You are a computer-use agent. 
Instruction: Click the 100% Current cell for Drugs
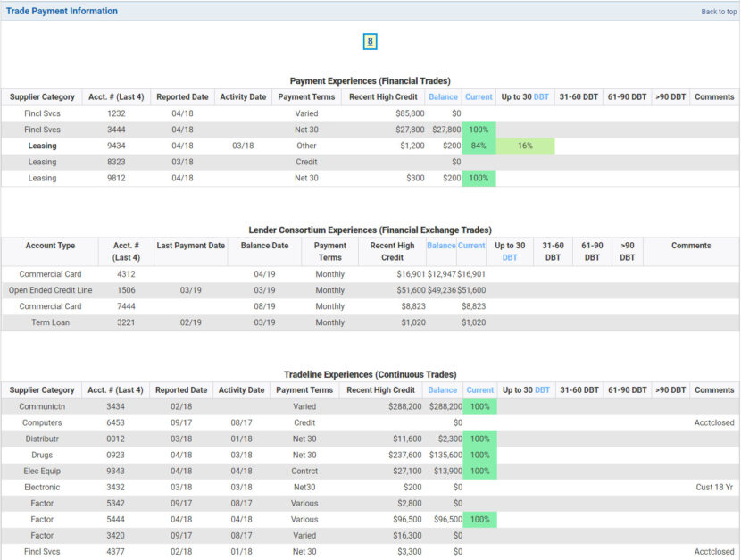[x=479, y=455]
